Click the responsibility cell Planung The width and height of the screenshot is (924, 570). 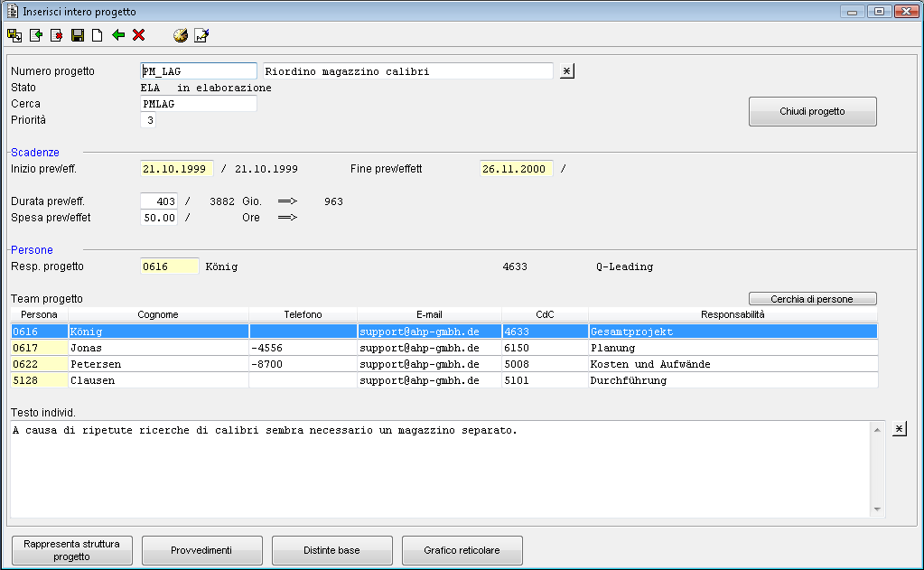click(x=733, y=348)
